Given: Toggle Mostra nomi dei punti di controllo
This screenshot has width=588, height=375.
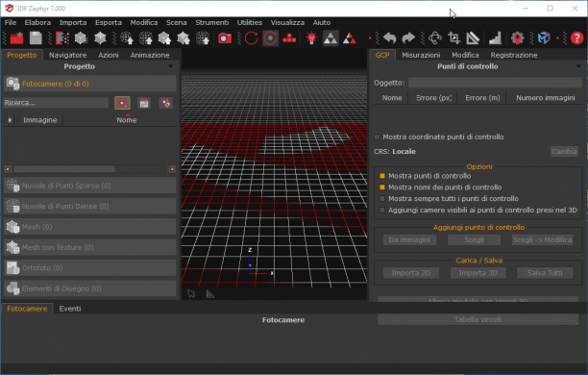Looking at the screenshot, I should tap(382, 187).
